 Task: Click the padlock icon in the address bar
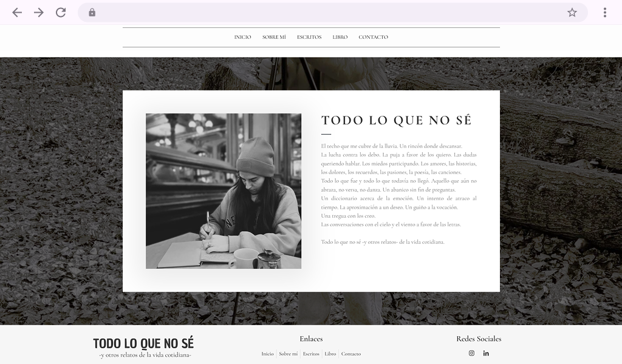[92, 12]
